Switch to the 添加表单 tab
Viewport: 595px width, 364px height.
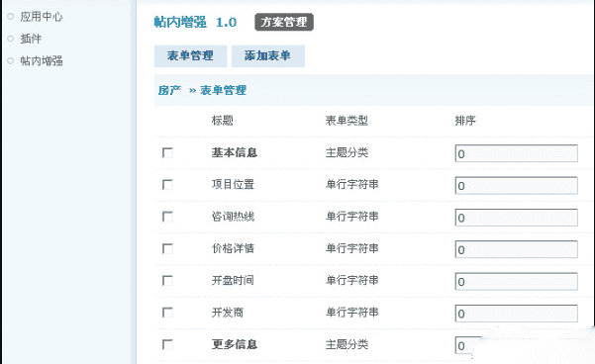pos(268,56)
